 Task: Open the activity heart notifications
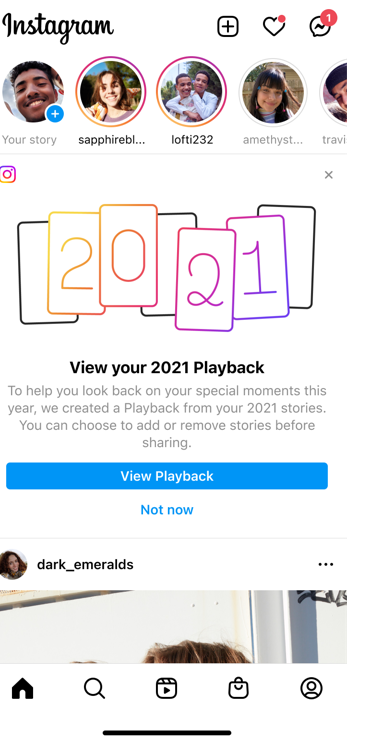(274, 26)
